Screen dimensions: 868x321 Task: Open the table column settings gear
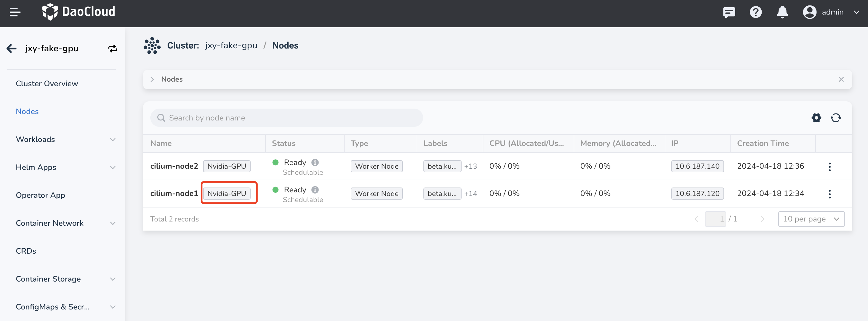816,118
